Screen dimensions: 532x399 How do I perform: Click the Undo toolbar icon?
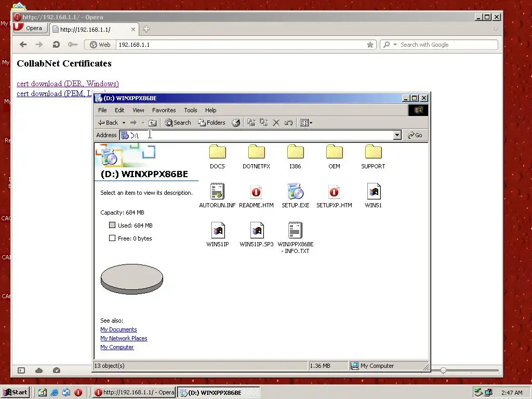click(x=288, y=123)
